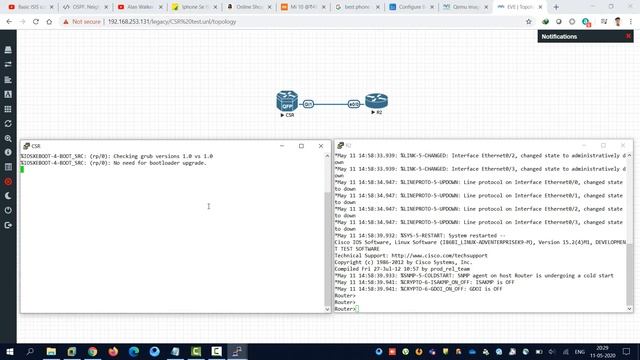
Task: Click the CSR terminal scroll down arrow
Action: [327, 309]
